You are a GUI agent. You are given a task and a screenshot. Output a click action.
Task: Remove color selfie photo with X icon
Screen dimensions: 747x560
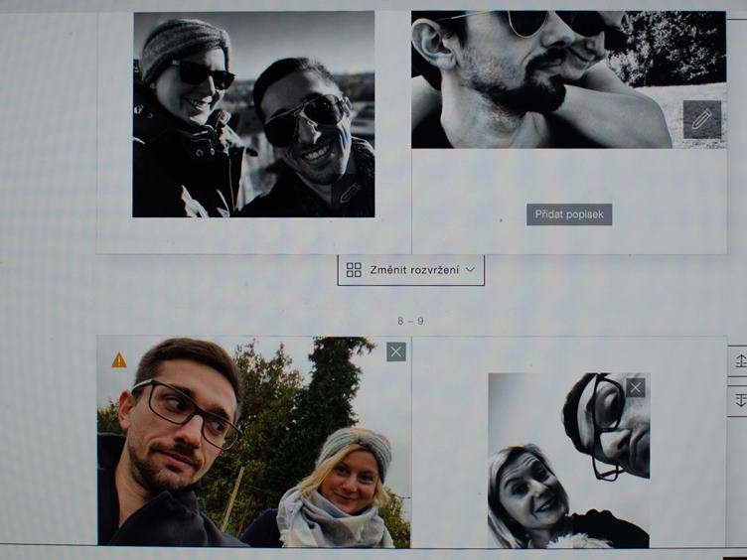coord(396,351)
